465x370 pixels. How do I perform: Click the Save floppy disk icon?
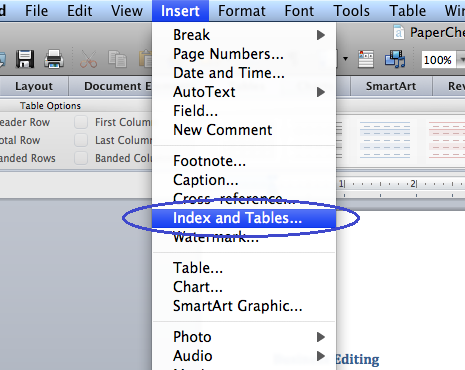(25, 59)
